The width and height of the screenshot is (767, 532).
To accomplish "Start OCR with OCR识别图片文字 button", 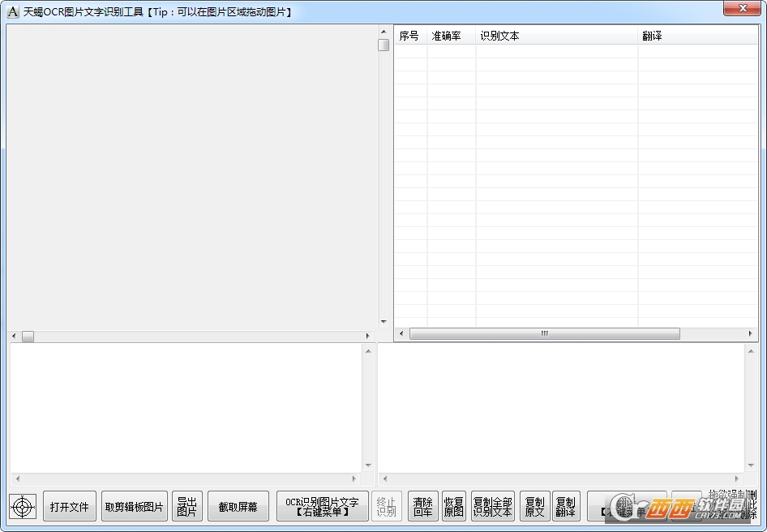I will (x=322, y=507).
